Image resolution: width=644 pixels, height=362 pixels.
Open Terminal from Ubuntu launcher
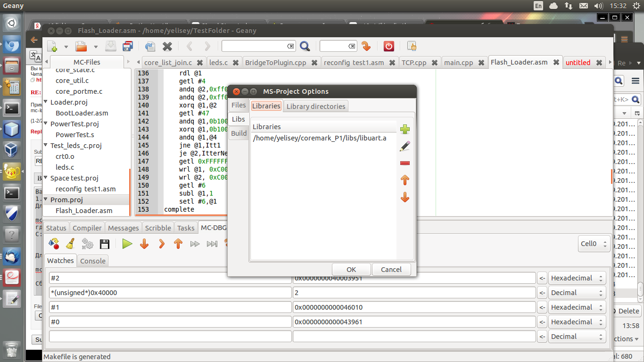12,108
